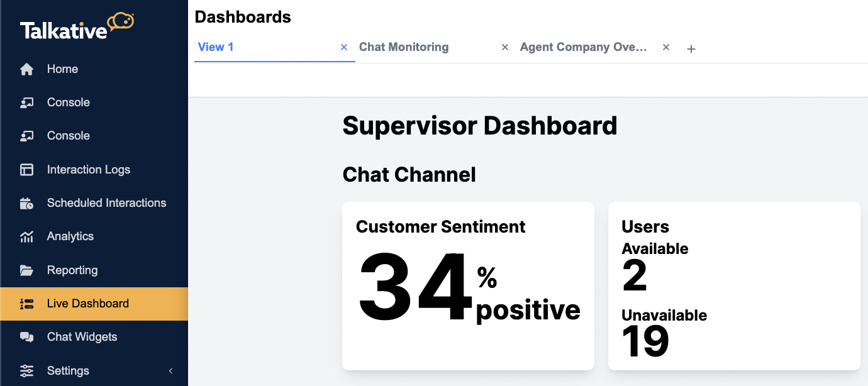Open the Chat Widgets speech bubble icon

[x=26, y=337]
